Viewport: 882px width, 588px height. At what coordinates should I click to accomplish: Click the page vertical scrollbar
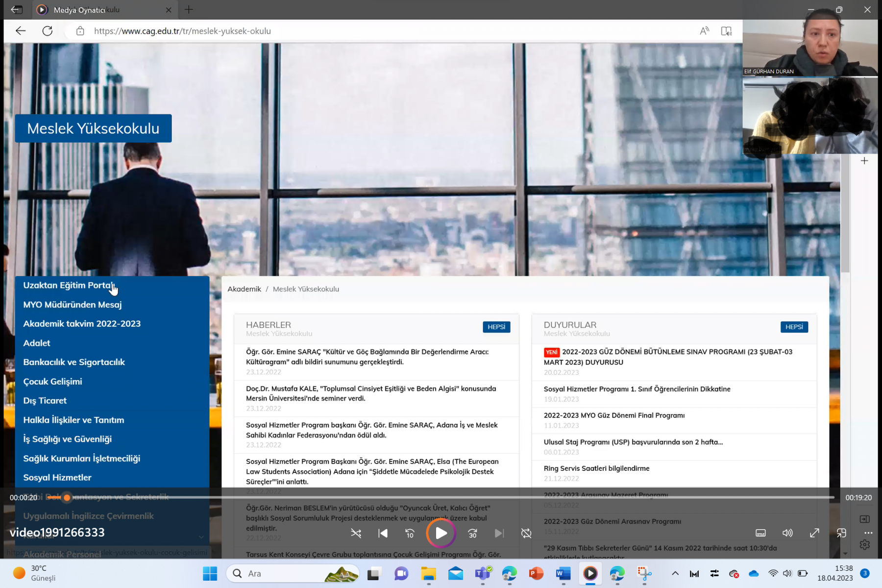[845, 213]
